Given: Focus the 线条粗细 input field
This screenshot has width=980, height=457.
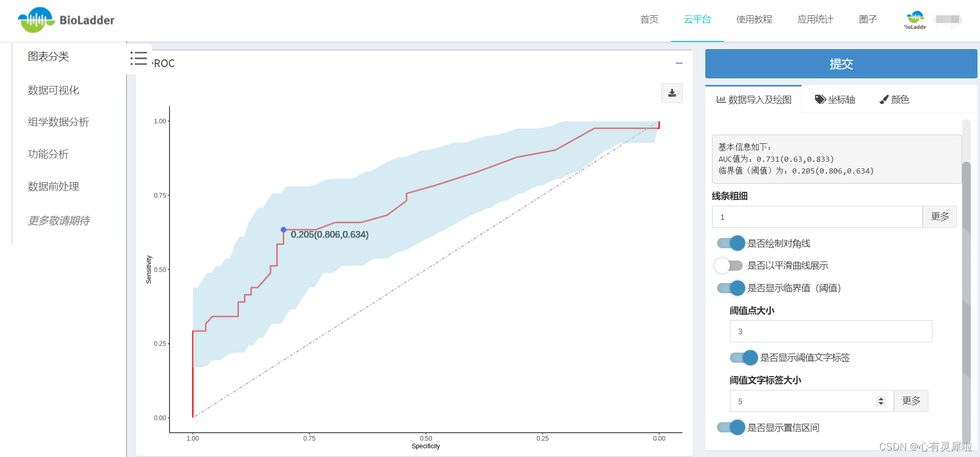Looking at the screenshot, I should click(x=817, y=217).
